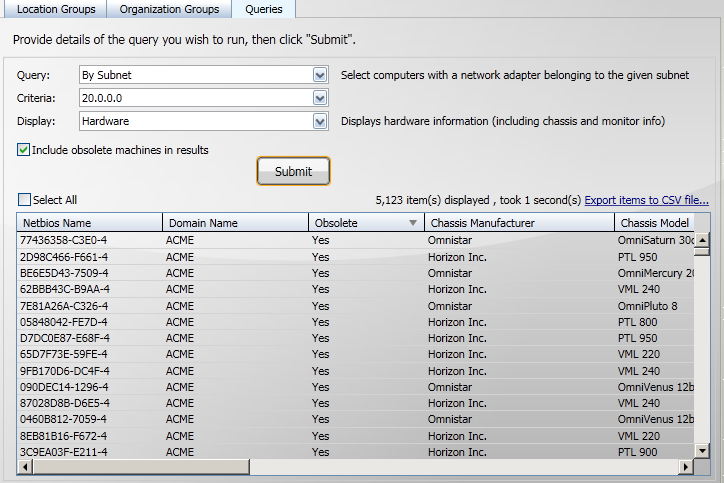Sort by the Domain Name column header
The height and width of the screenshot is (483, 724).
tap(235, 223)
